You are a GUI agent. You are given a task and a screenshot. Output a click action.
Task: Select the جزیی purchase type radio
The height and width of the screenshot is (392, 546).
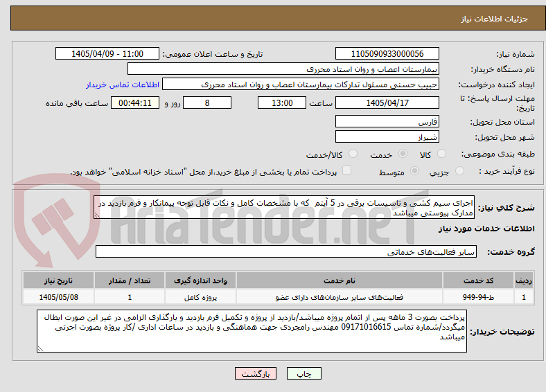tap(459, 170)
